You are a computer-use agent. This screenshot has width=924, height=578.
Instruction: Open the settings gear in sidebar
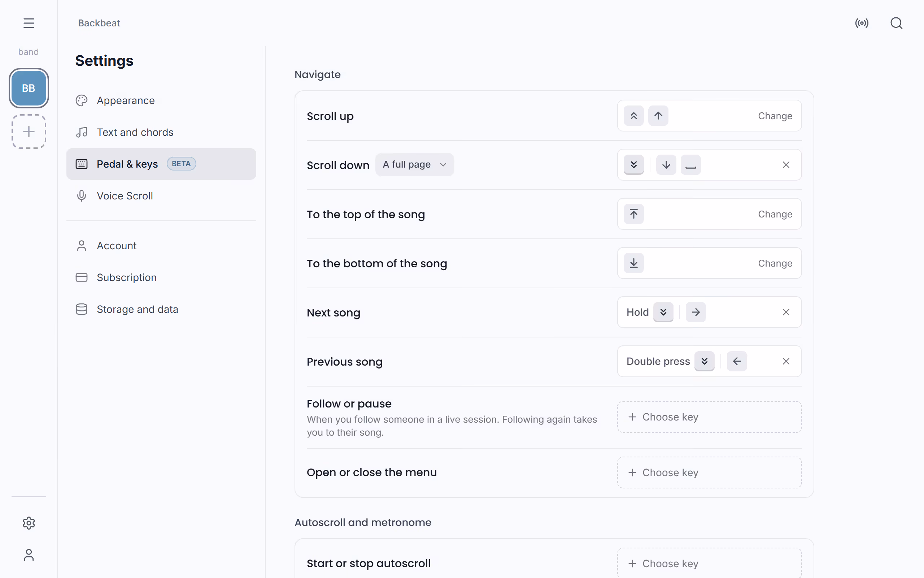[29, 523]
